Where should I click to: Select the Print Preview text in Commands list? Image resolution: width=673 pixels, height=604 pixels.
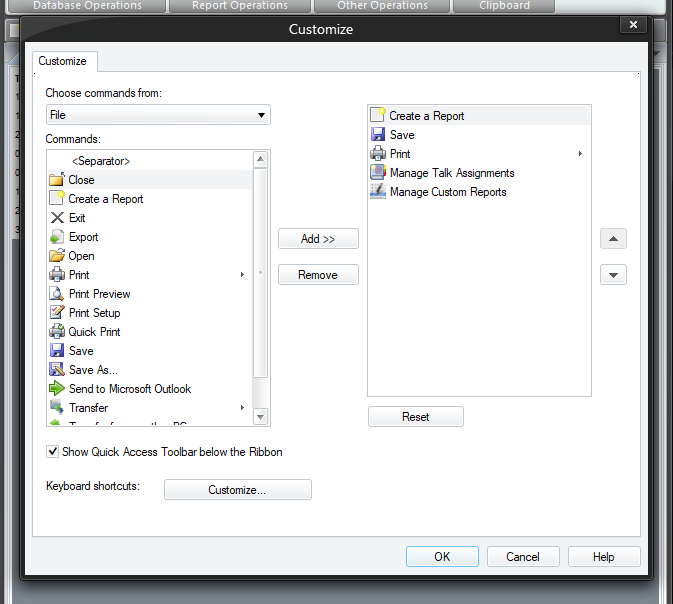(100, 294)
